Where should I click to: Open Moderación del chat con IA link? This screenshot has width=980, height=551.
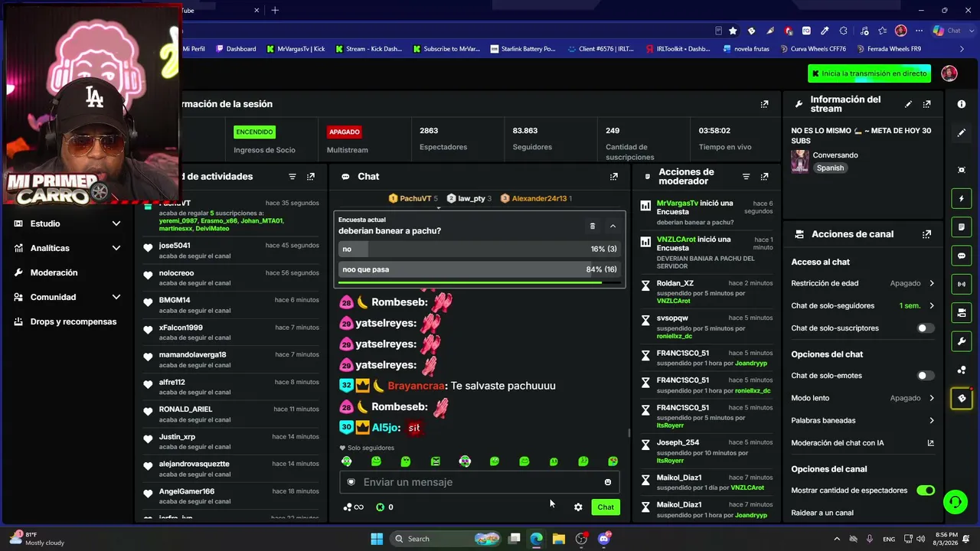(863, 443)
